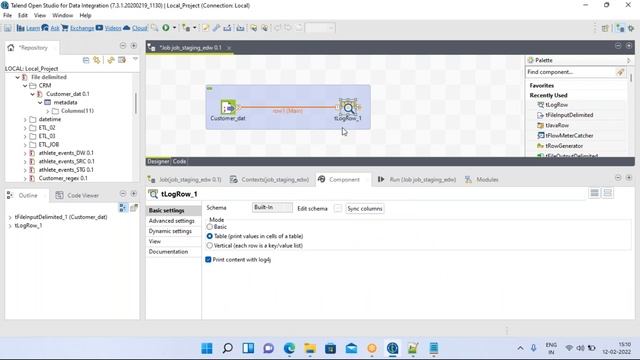
Task: Click the tRowGenerator palette component
Action: (x=564, y=146)
